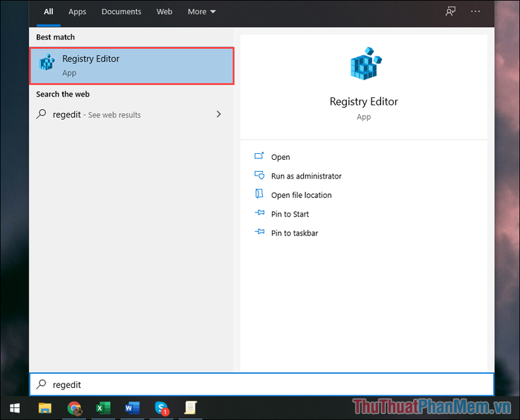Open the feedback icon in the search header
This screenshot has width=520, height=420.
[450, 11]
